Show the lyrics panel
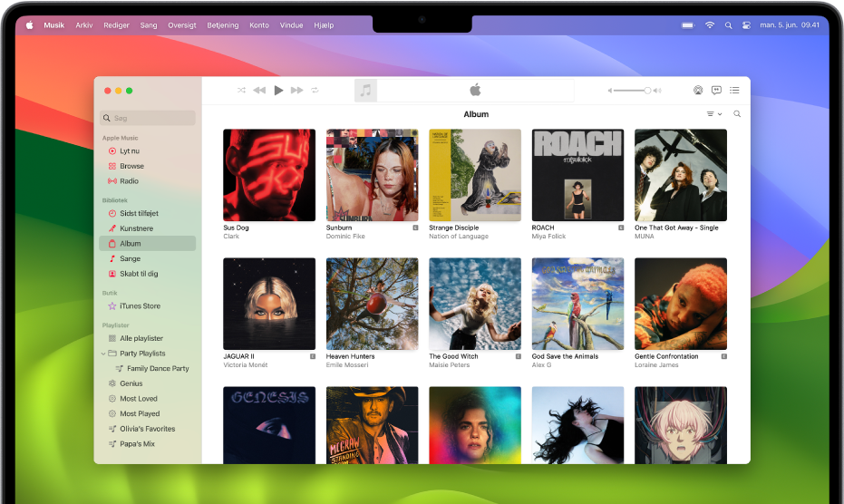844x504 pixels. (x=716, y=91)
